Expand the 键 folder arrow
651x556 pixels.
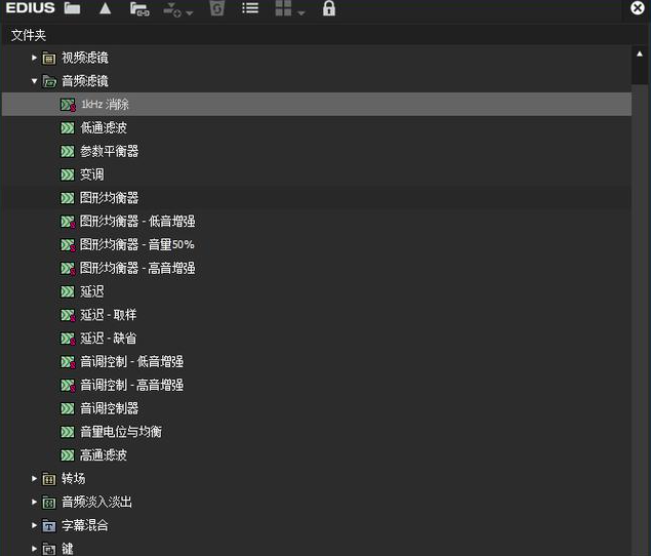coord(34,549)
